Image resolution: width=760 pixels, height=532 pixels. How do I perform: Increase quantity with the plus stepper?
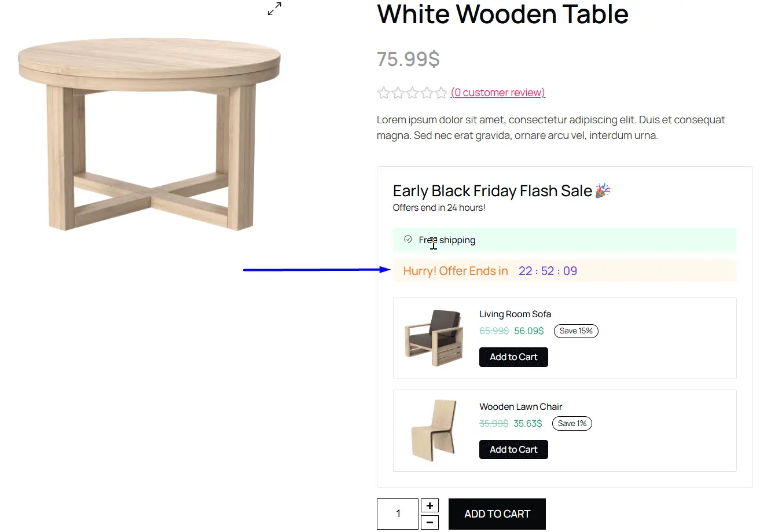[x=429, y=505]
